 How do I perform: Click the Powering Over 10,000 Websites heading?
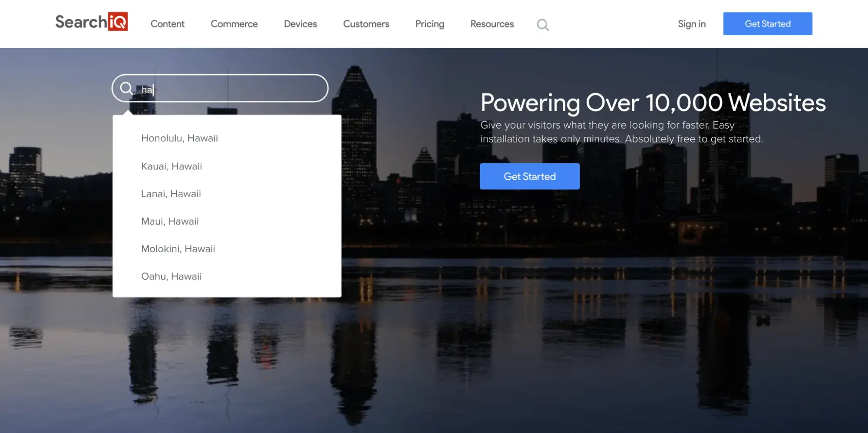[x=653, y=103]
